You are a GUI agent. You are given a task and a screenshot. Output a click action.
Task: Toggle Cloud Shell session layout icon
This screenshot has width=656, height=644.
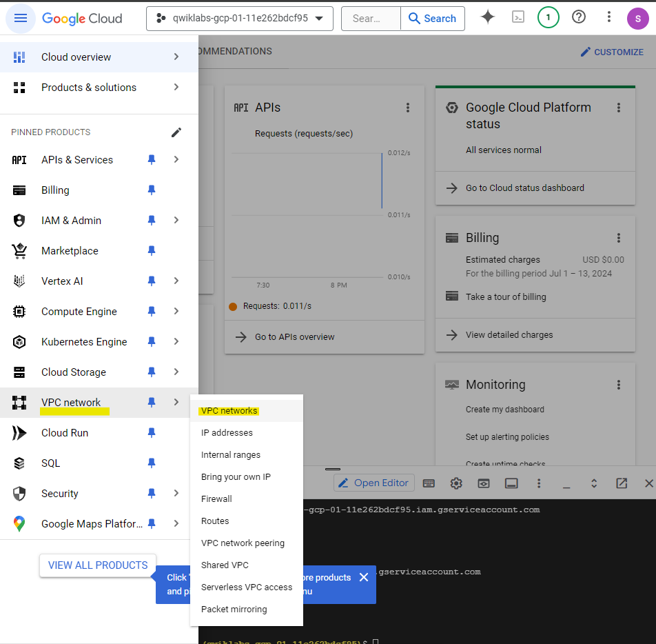tap(511, 483)
